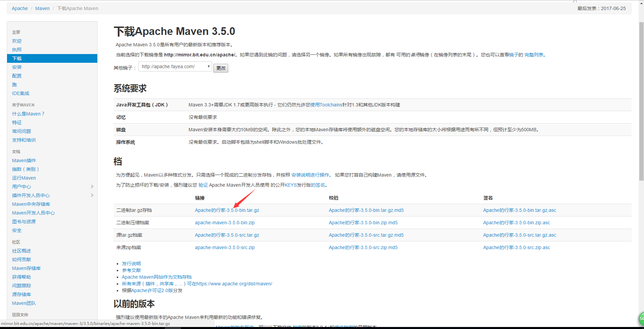The width and height of the screenshot is (644, 329).
Task: Expand the 插件开发人员中心 chevron arrow
Action: click(92, 195)
